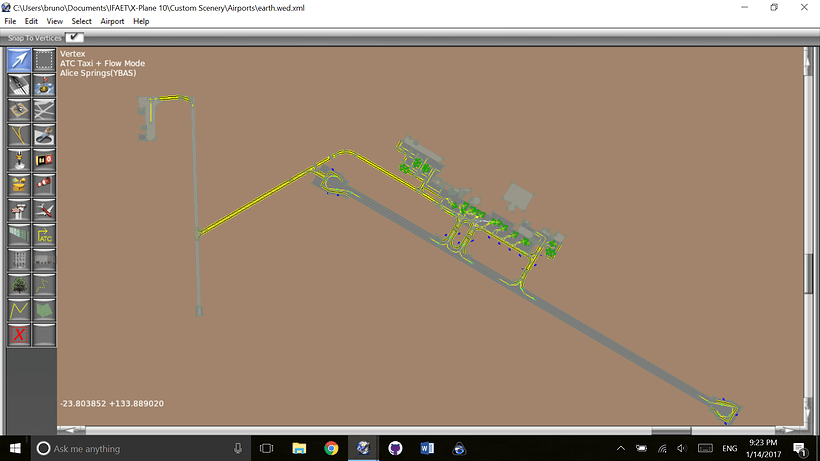The width and height of the screenshot is (820, 461).
Task: Pick the yellow Taxiline tool
Action: [x=19, y=135]
